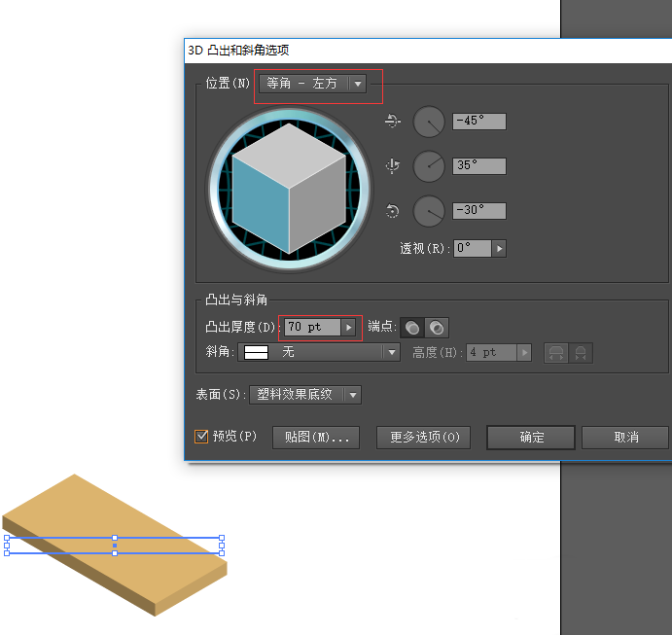Image resolution: width=672 pixels, height=635 pixels.
Task: Cancel with the 取消 button
Action: (625, 438)
